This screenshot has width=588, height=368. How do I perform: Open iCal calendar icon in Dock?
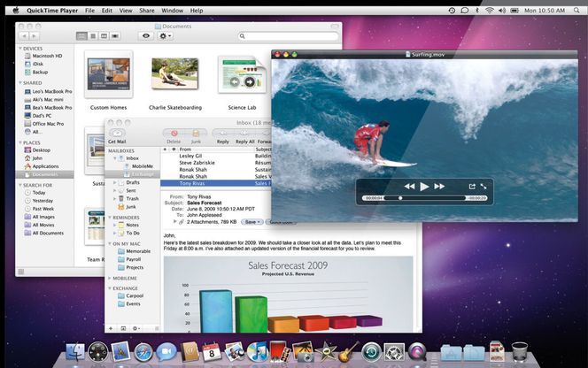pos(212,352)
